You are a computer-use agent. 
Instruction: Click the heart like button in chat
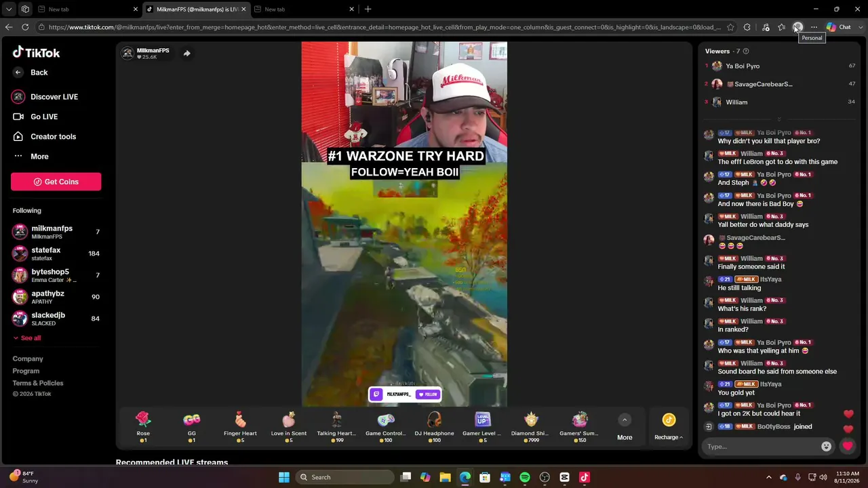848,446
